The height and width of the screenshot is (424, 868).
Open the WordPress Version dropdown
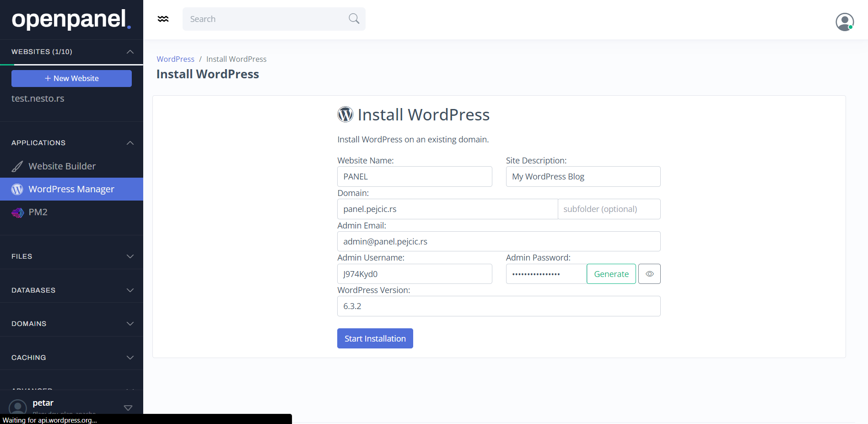click(x=499, y=306)
